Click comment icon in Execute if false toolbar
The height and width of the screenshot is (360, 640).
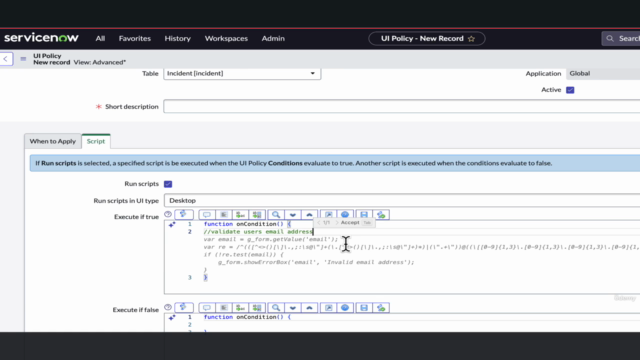pos(207,308)
